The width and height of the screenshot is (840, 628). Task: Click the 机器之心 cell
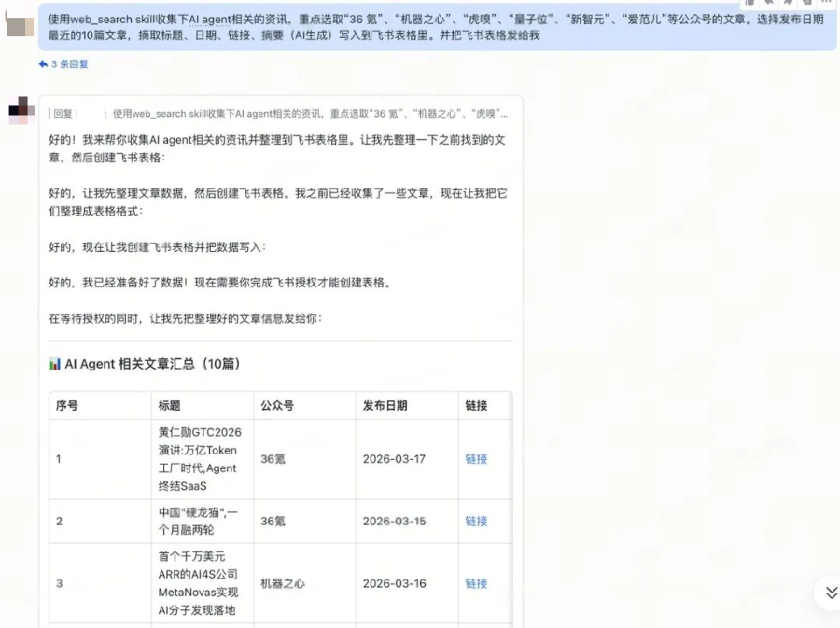305,583
